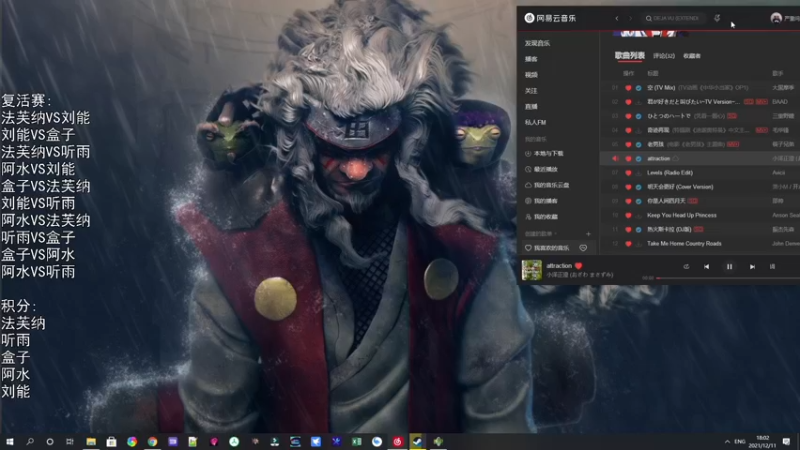The height and width of the screenshot is (450, 800).
Task: Open 发现音乐 in the sidebar
Action: 537,43
